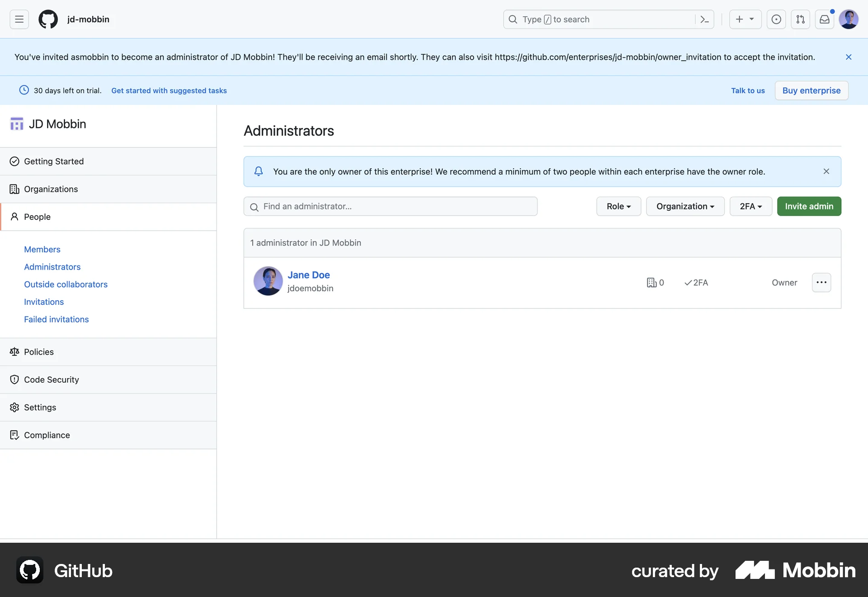Screen dimensions: 868x597
Task: Open the GitHub home via the logo icon
Action: (x=48, y=19)
